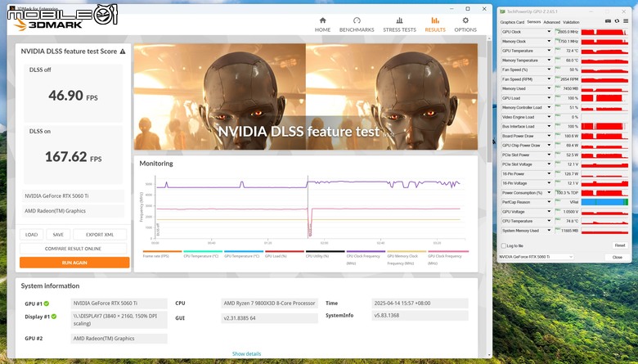The width and height of the screenshot is (638, 364).
Task: Open the Benchmarks section in 3DMark
Action: pyautogui.click(x=357, y=25)
